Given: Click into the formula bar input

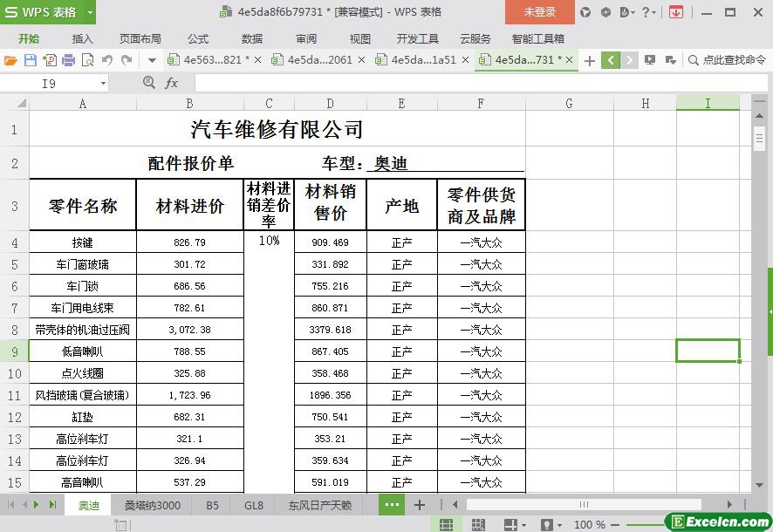Looking at the screenshot, I should pyautogui.click(x=481, y=83).
